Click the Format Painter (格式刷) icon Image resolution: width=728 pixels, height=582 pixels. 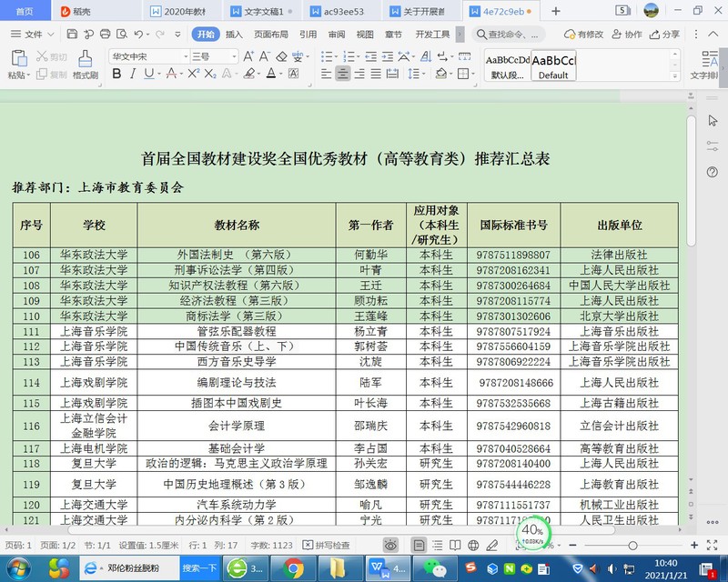pos(85,59)
